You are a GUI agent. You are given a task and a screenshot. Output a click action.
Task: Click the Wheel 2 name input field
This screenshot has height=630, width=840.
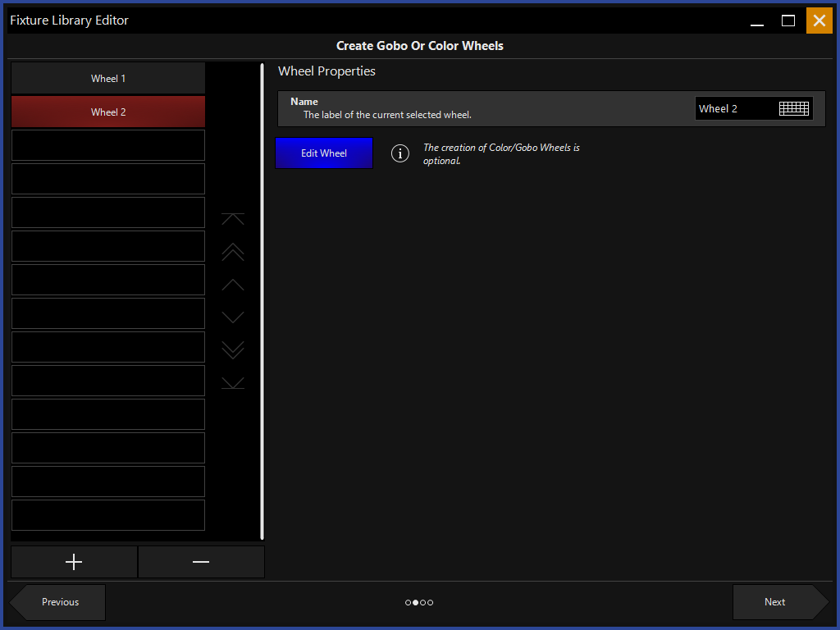pyautogui.click(x=734, y=108)
